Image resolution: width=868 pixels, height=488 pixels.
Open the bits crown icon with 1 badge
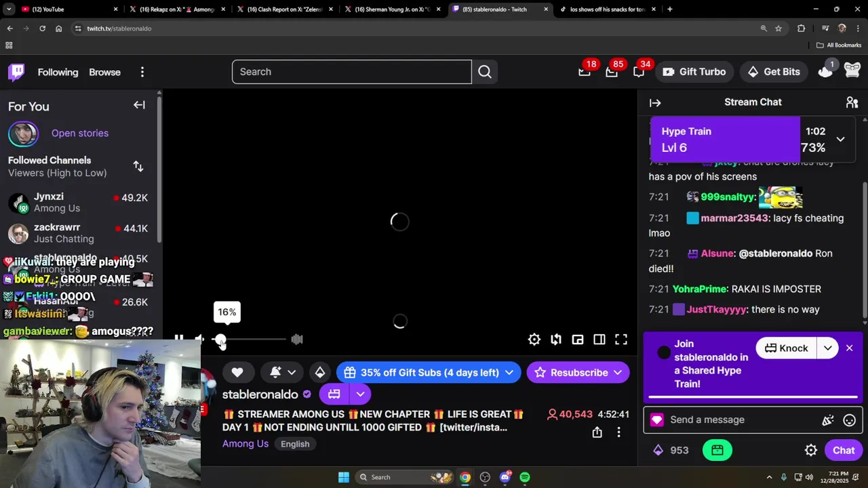[825, 71]
